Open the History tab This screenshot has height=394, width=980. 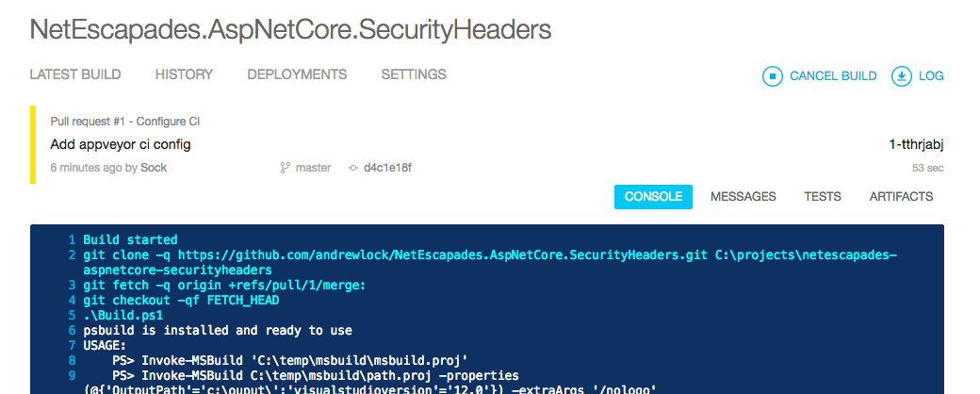click(185, 74)
